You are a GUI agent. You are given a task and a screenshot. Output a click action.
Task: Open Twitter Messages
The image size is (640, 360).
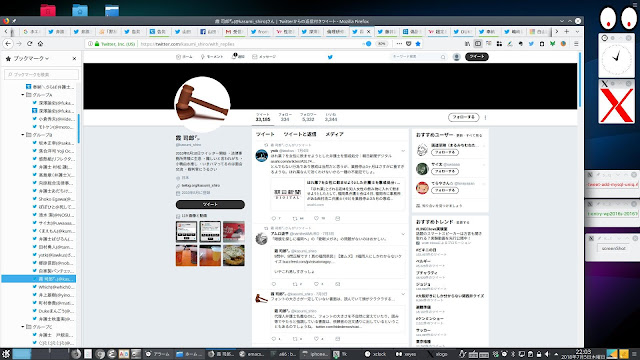click(264, 57)
